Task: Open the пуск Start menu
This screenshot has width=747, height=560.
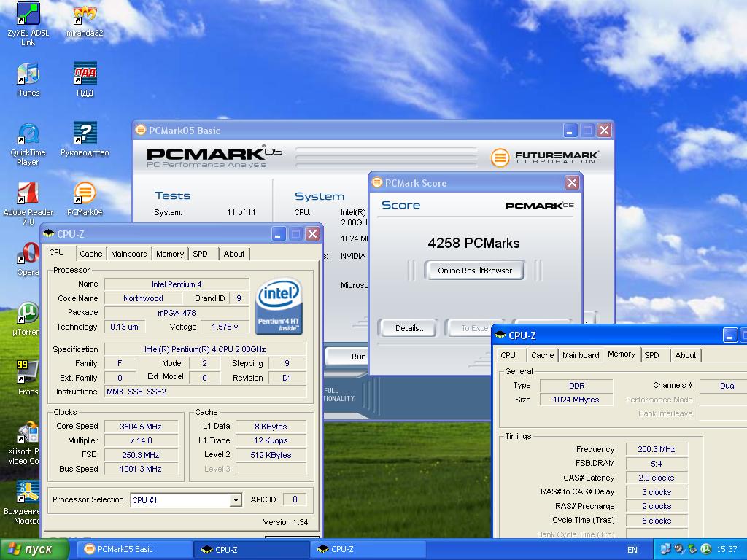Action: 35,550
